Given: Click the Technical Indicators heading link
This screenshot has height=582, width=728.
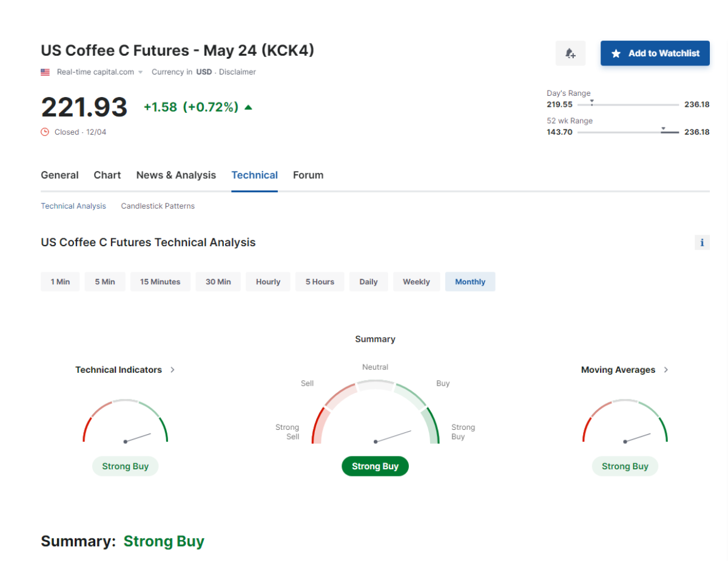Looking at the screenshot, I should point(119,370).
